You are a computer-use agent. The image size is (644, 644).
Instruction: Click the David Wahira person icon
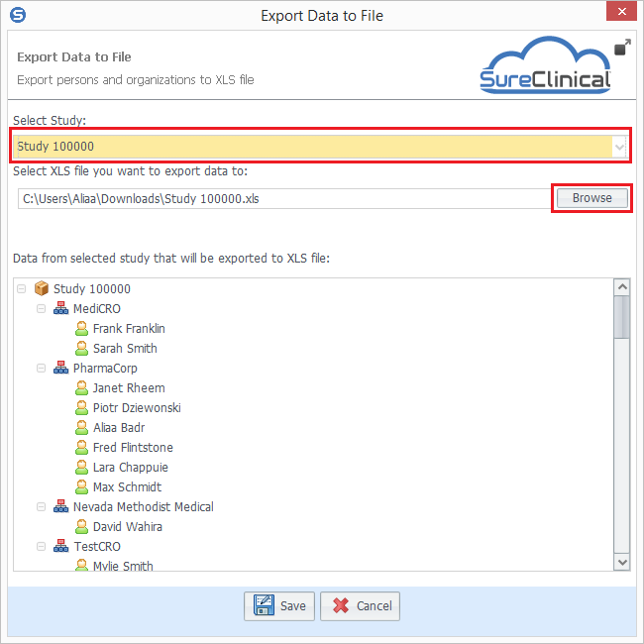coord(81,526)
